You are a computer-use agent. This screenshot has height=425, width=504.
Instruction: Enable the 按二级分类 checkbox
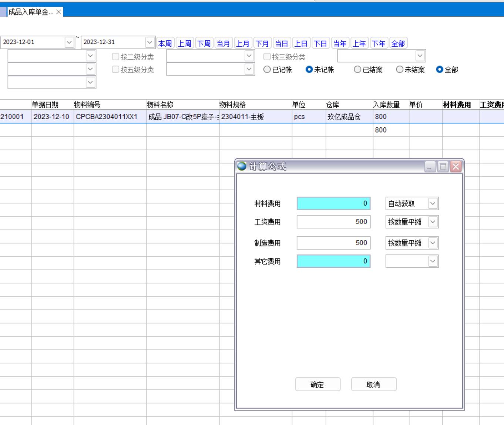coord(115,57)
